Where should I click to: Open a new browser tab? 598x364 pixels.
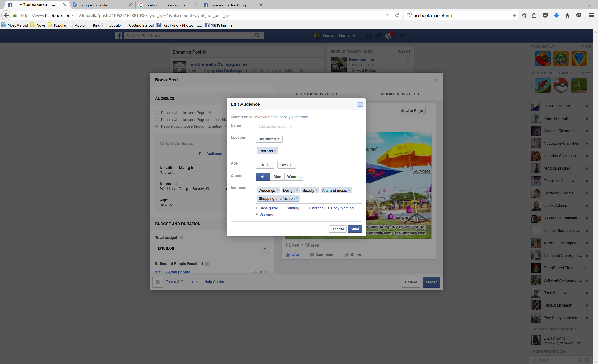click(x=272, y=5)
